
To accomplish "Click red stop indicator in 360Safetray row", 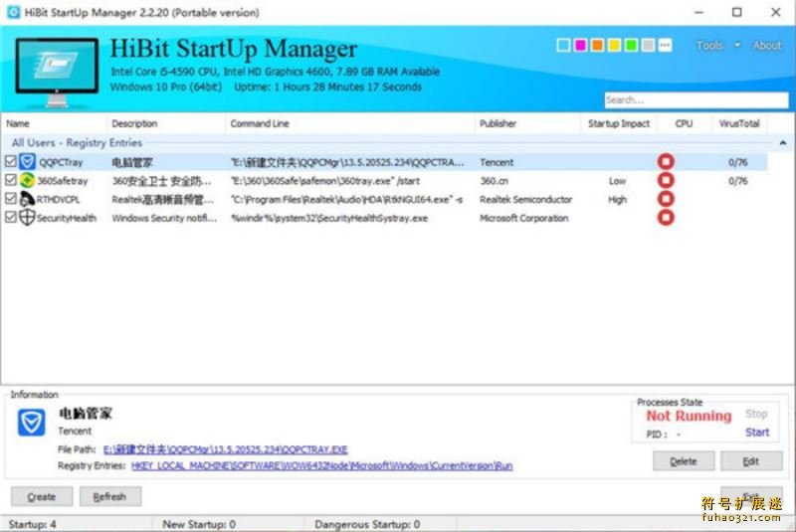I will pyautogui.click(x=666, y=180).
